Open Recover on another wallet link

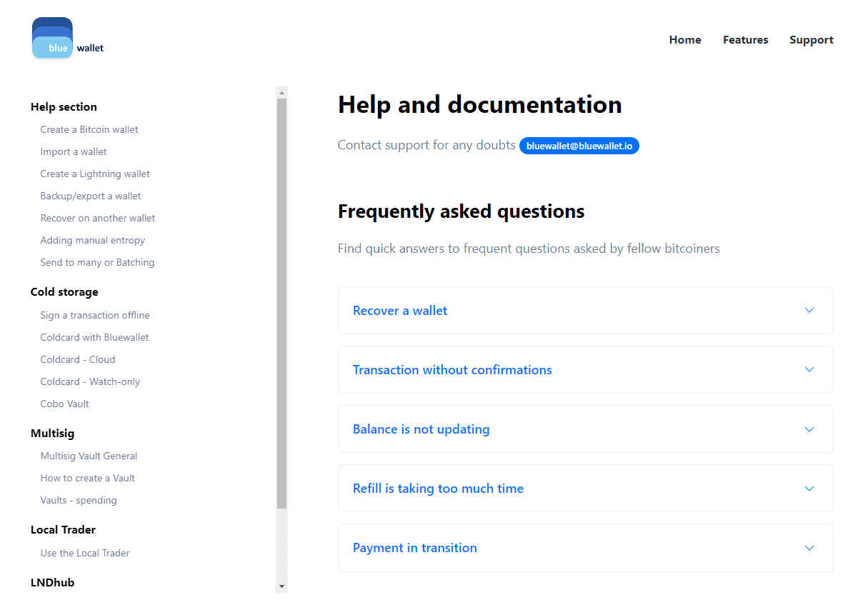(98, 218)
